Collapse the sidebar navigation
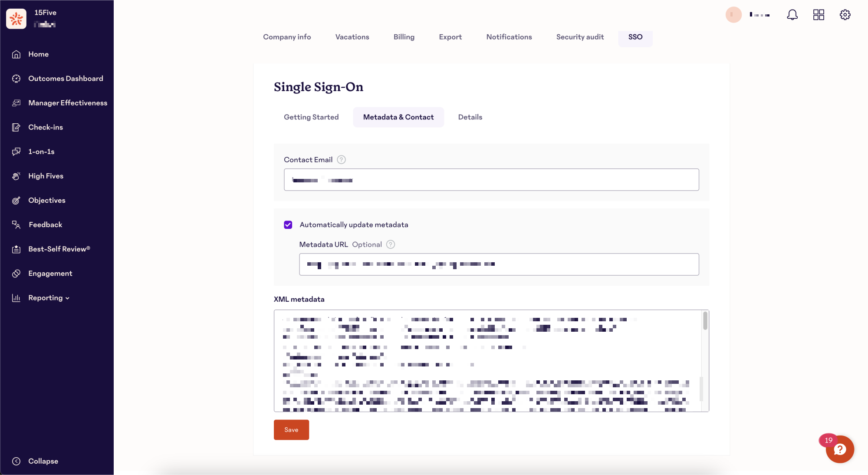 pos(43,461)
